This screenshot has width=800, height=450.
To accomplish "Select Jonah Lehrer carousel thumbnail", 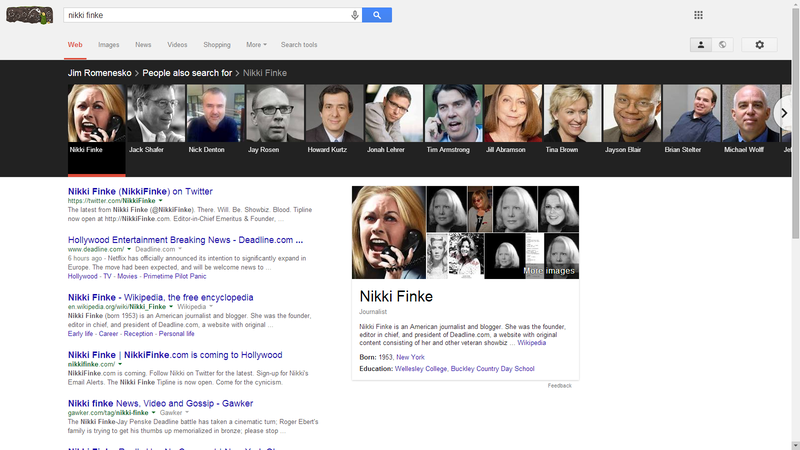I will pyautogui.click(x=394, y=113).
